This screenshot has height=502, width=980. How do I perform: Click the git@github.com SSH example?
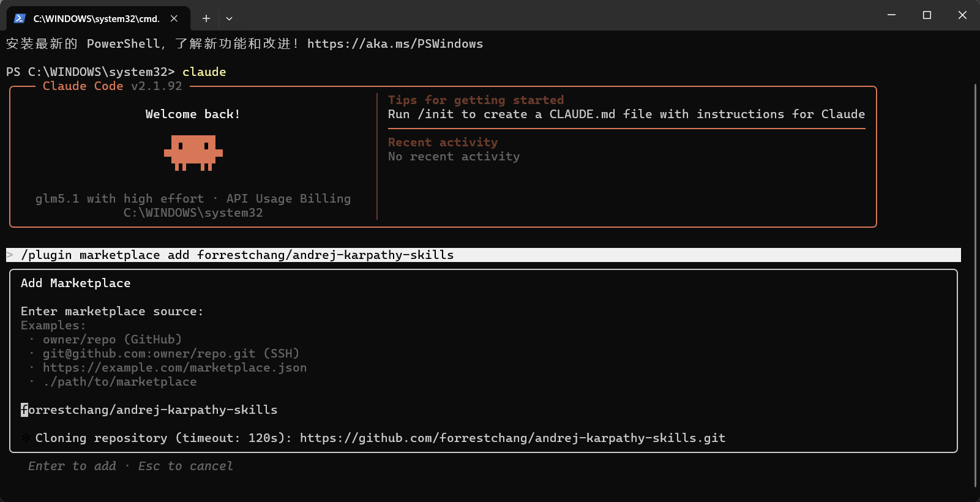pos(171,353)
